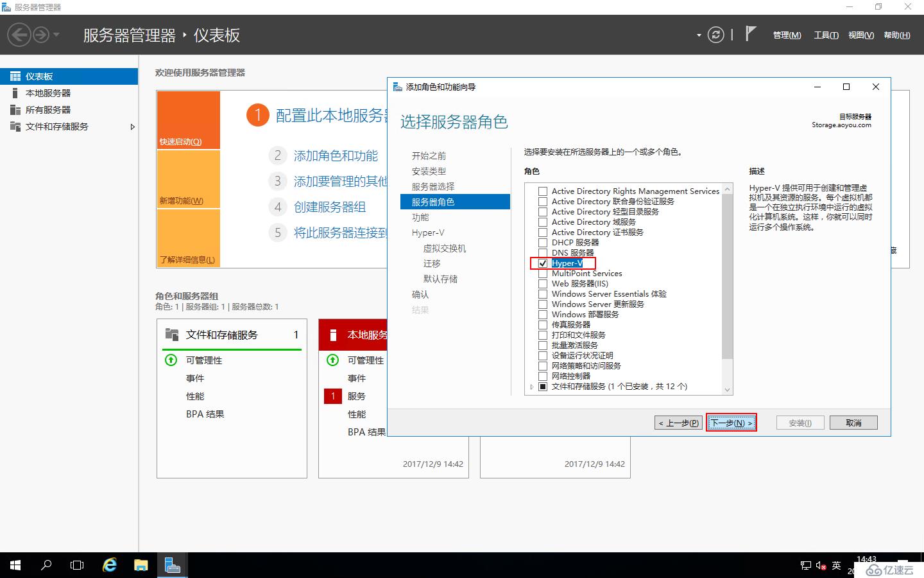This screenshot has height=578, width=924.
Task: Go to 开始之前 wizard step
Action: coord(429,156)
